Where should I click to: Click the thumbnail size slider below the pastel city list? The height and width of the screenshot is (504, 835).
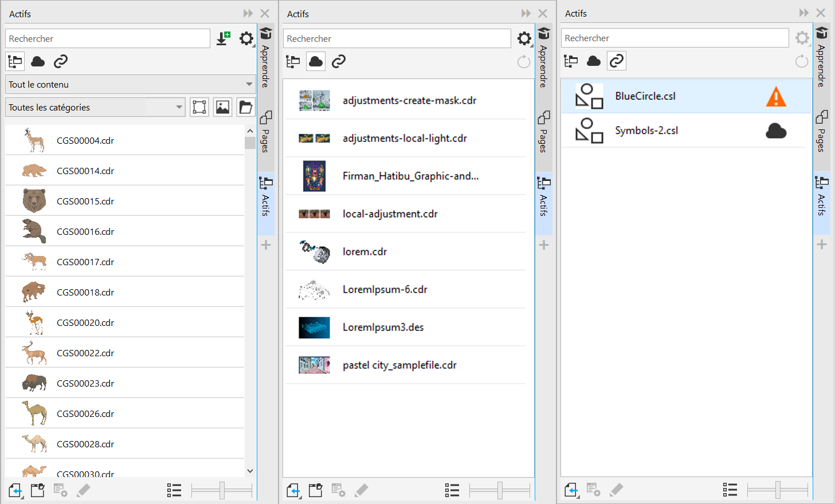tap(500, 490)
